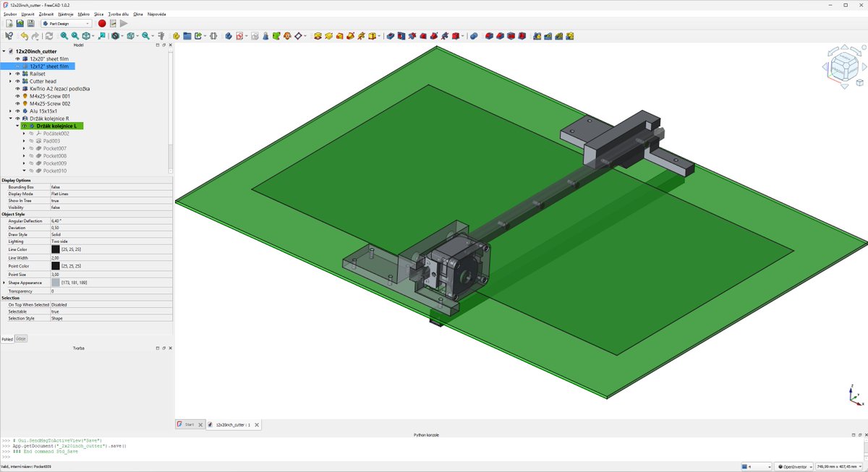Click the Fit All zoom icon
This screenshot has width=868, height=472.
(64, 35)
